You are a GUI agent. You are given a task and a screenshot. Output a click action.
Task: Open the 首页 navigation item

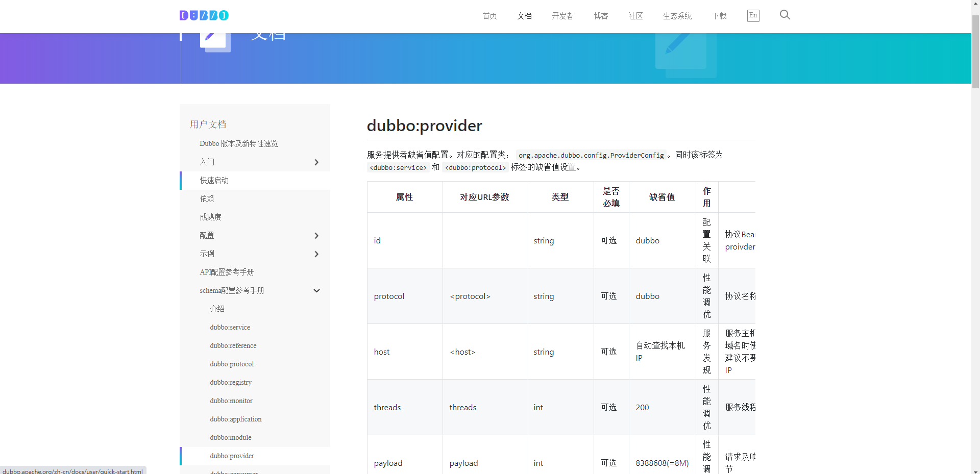pos(489,16)
